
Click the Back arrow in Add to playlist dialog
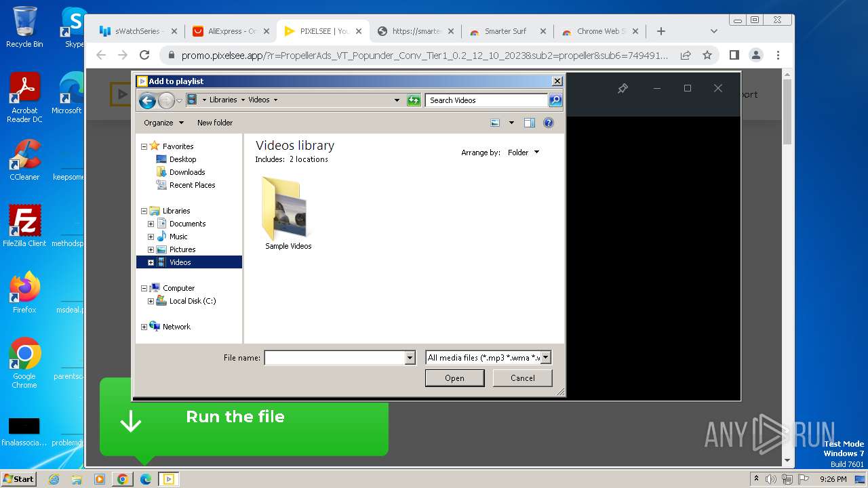(x=147, y=100)
